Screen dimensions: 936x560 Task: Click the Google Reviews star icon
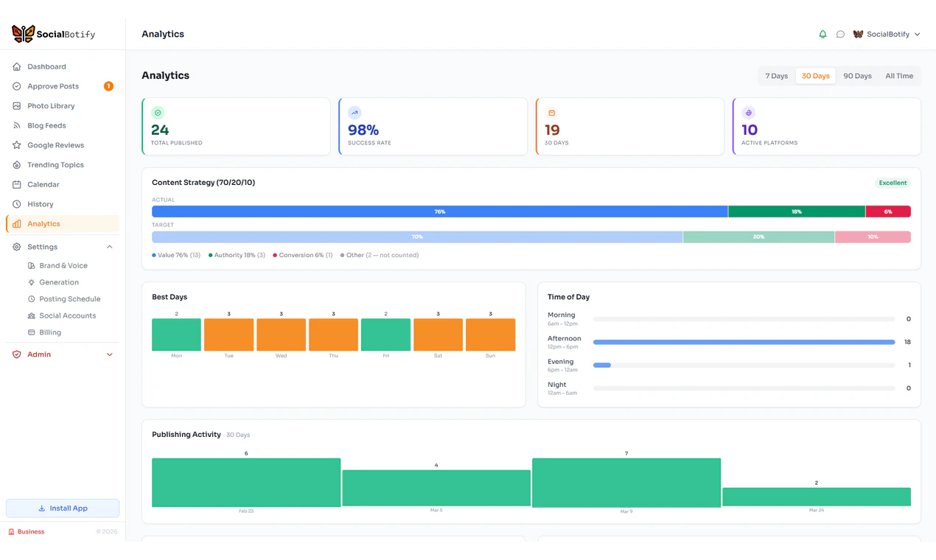17,145
